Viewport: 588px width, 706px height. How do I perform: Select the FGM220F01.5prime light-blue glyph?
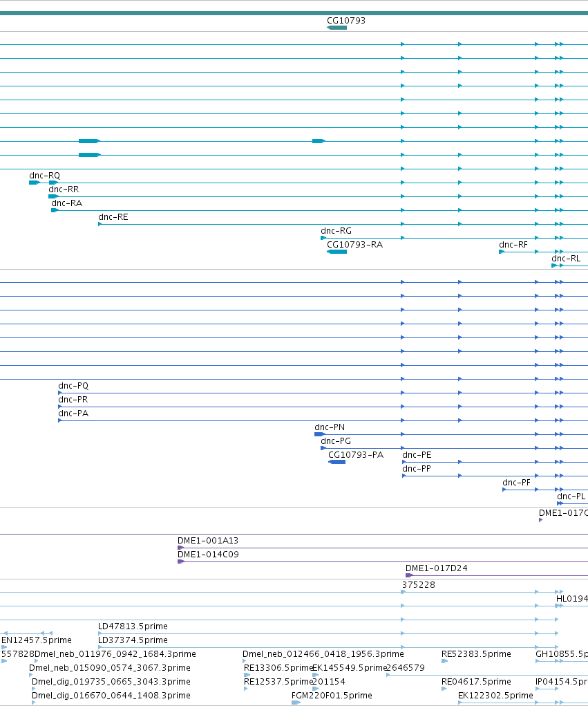296,703
